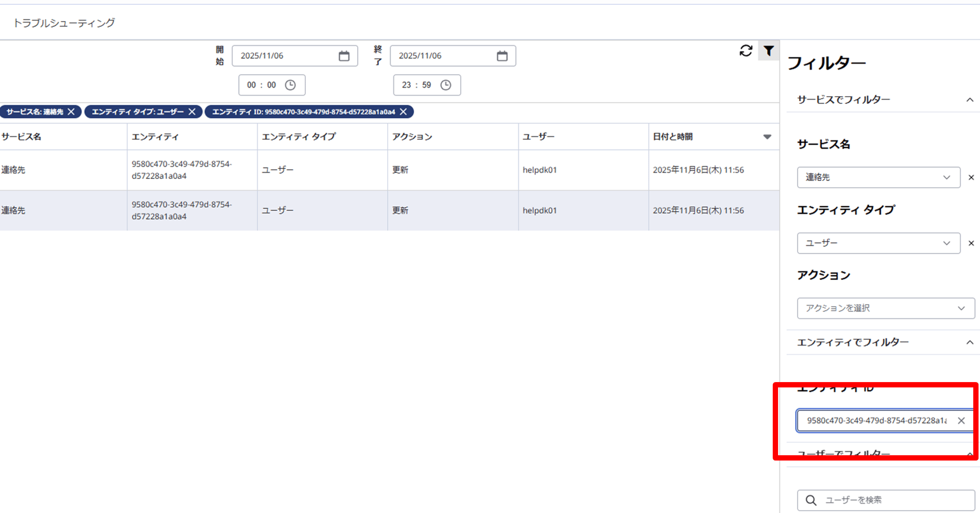Viewport: 980px width, 513px height.
Task: Toggle the filter funnel icon
Action: 768,51
